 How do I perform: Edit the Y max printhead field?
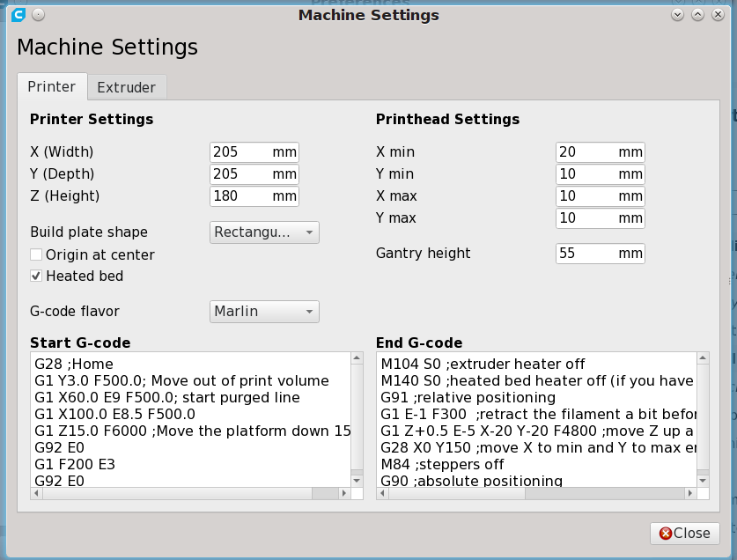click(601, 218)
